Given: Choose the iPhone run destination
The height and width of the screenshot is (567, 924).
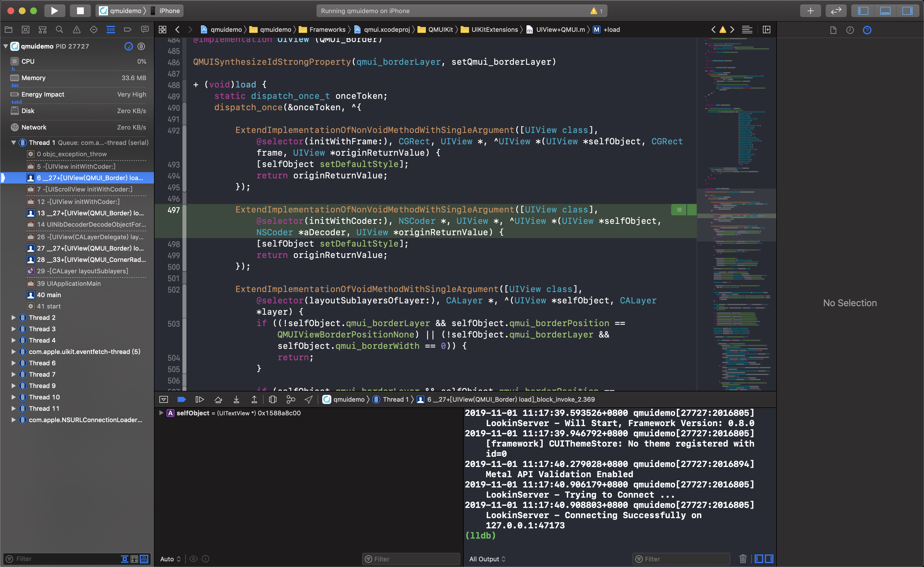Looking at the screenshot, I should 165,11.
